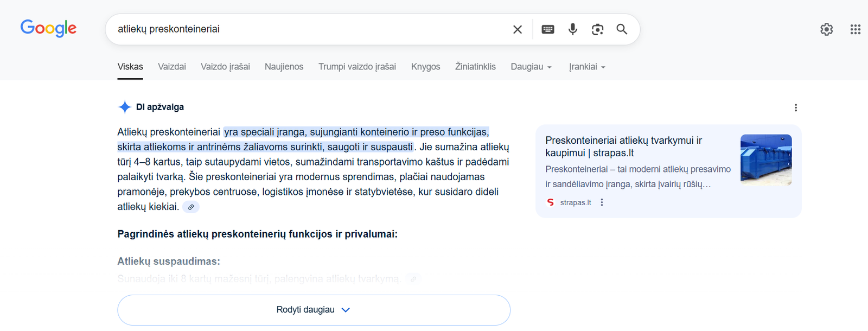Click source link chip after first paragraph
This screenshot has height=331, width=868.
(191, 207)
